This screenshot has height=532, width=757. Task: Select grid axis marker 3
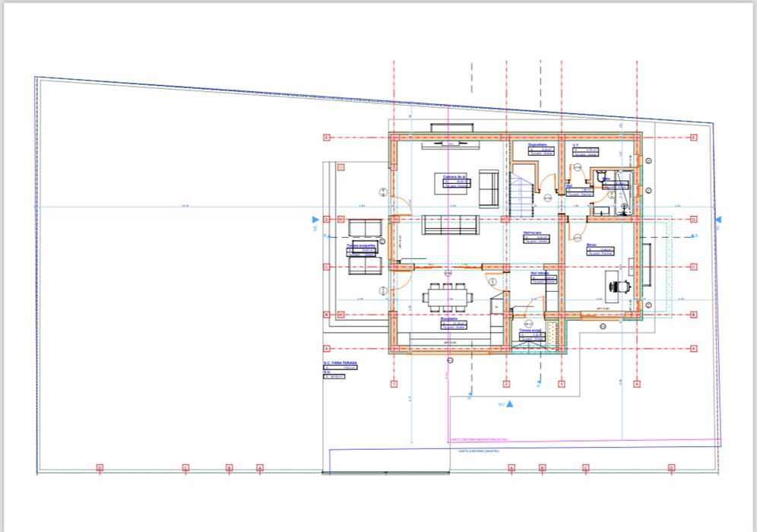pyautogui.click(x=562, y=384)
